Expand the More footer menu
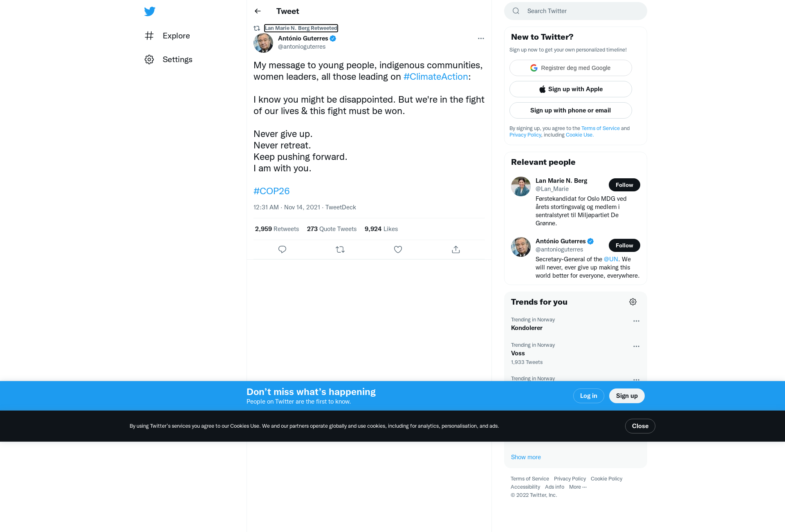 pos(578,487)
